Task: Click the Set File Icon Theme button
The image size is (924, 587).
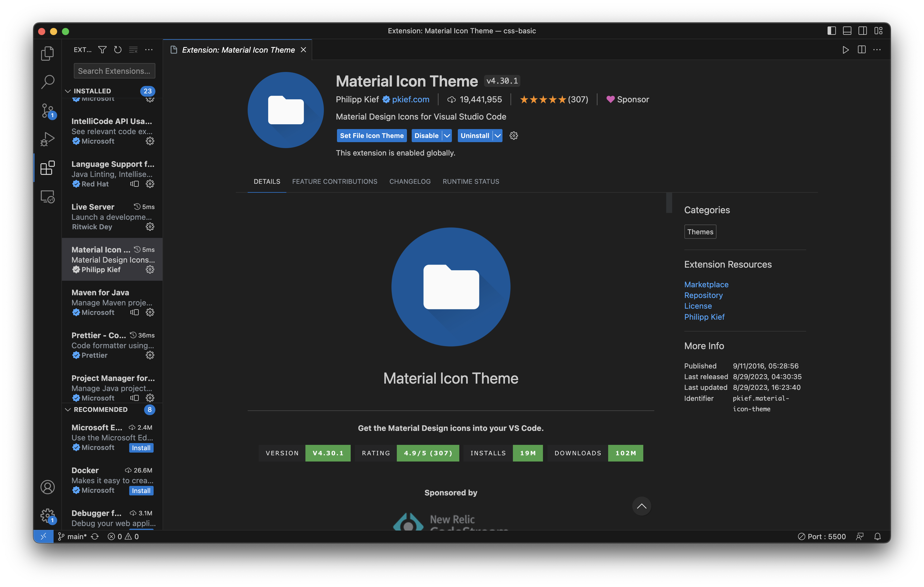Action: pyautogui.click(x=371, y=135)
